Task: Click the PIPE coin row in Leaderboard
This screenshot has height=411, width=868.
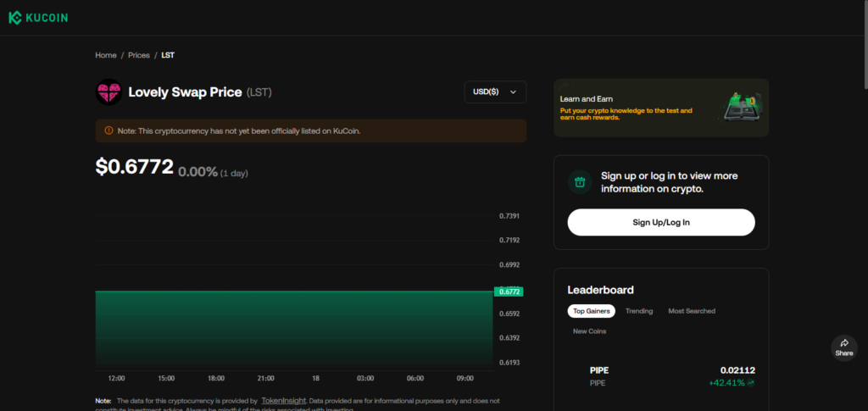Action: pos(661,376)
